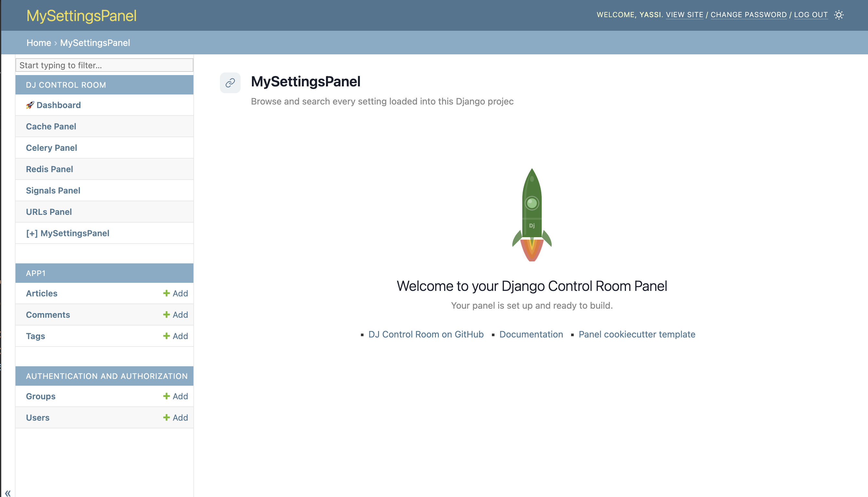
Task: Click the rocket emoji beside Dashboard
Action: click(x=30, y=105)
